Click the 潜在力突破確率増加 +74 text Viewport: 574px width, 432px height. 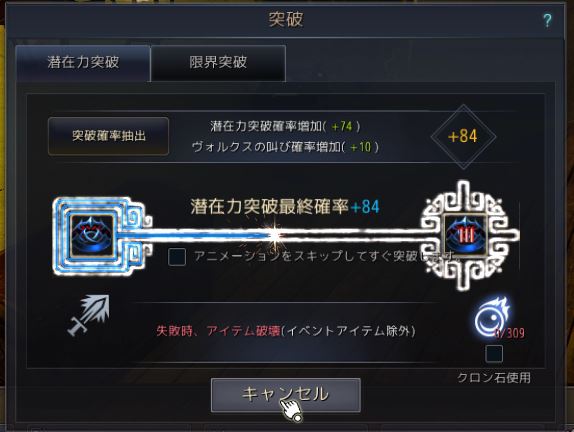pos(285,126)
